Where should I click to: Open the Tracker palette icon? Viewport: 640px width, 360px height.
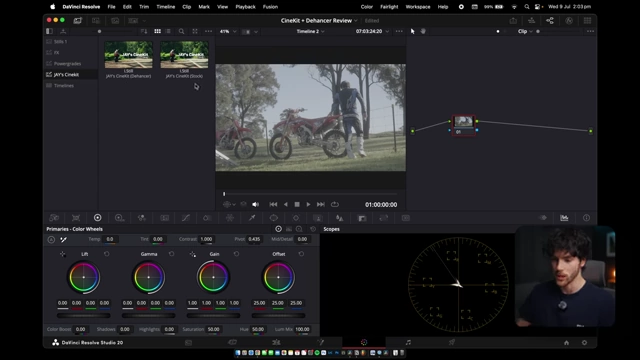(296, 218)
